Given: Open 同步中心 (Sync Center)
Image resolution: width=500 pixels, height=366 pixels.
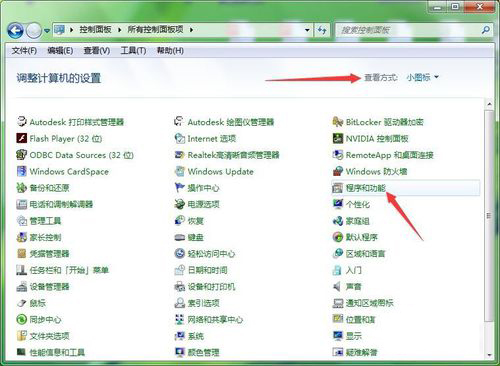Looking at the screenshot, I should (x=45, y=319).
